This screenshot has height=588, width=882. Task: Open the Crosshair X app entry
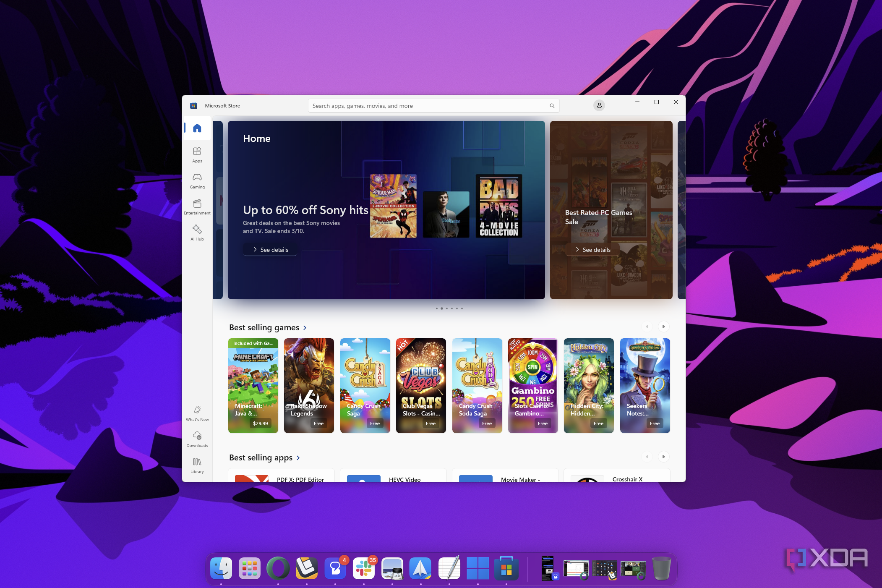[x=617, y=476]
